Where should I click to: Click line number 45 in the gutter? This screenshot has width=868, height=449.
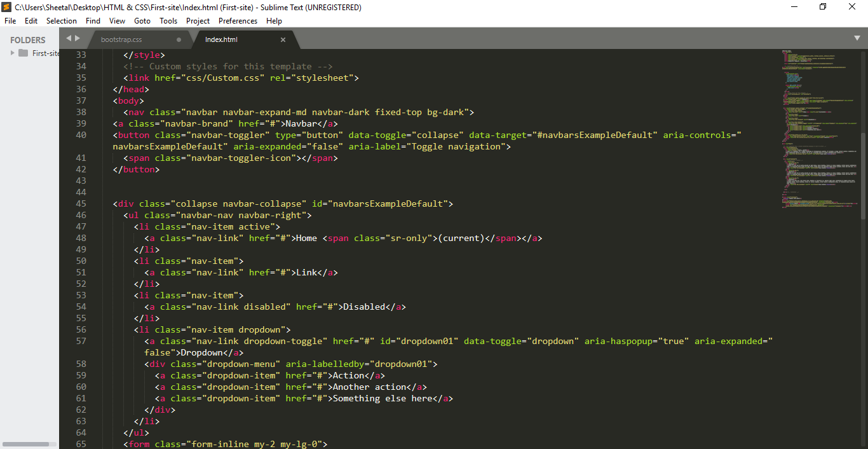[81, 204]
